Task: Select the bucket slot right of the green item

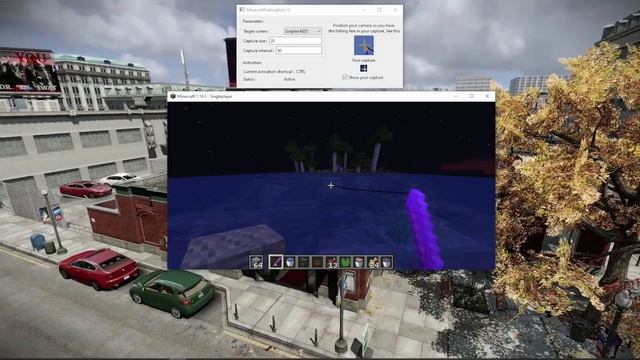Action: tap(359, 262)
